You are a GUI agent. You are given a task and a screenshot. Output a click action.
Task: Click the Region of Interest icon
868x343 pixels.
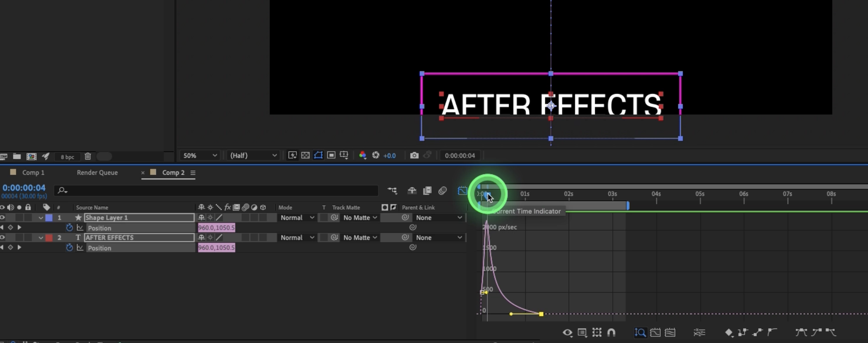point(331,155)
